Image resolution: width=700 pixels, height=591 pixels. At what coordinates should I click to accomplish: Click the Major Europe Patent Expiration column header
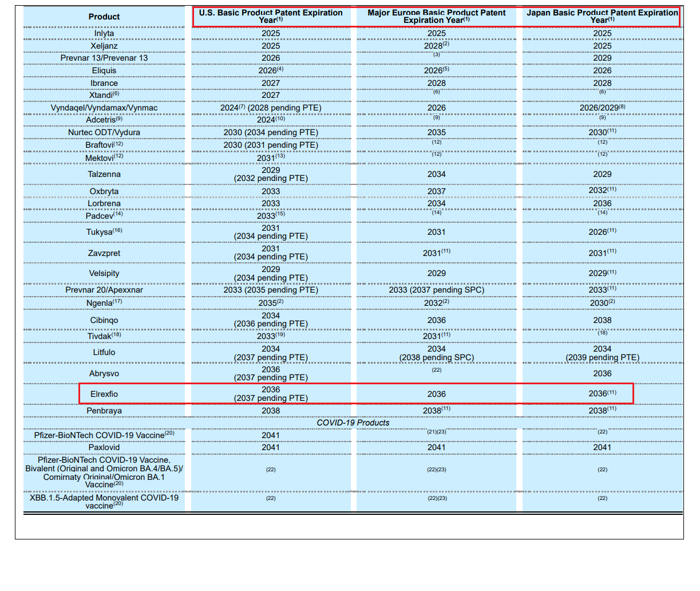tap(436, 16)
